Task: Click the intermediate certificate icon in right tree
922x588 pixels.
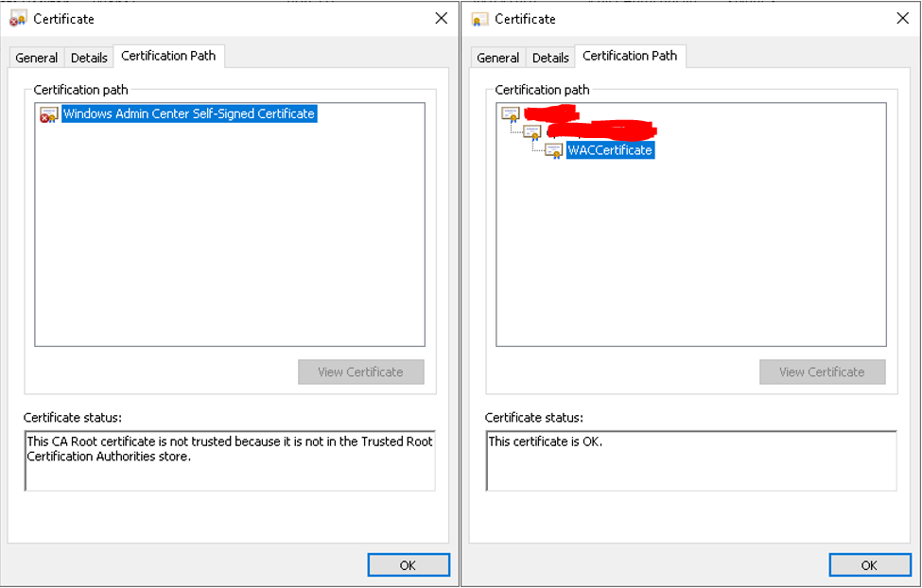Action: [x=532, y=132]
